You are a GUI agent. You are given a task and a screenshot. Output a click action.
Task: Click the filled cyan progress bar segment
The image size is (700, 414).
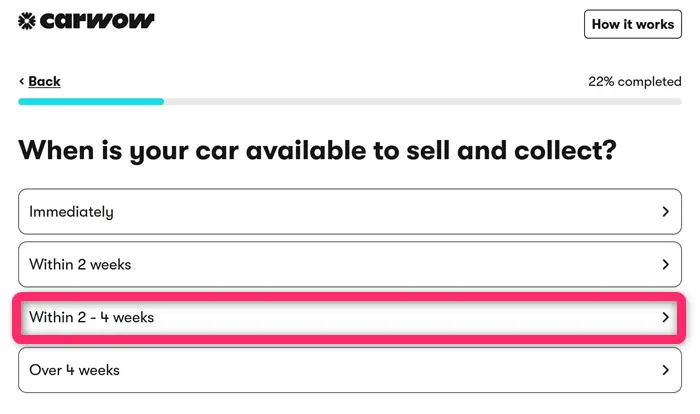pyautogui.click(x=91, y=101)
